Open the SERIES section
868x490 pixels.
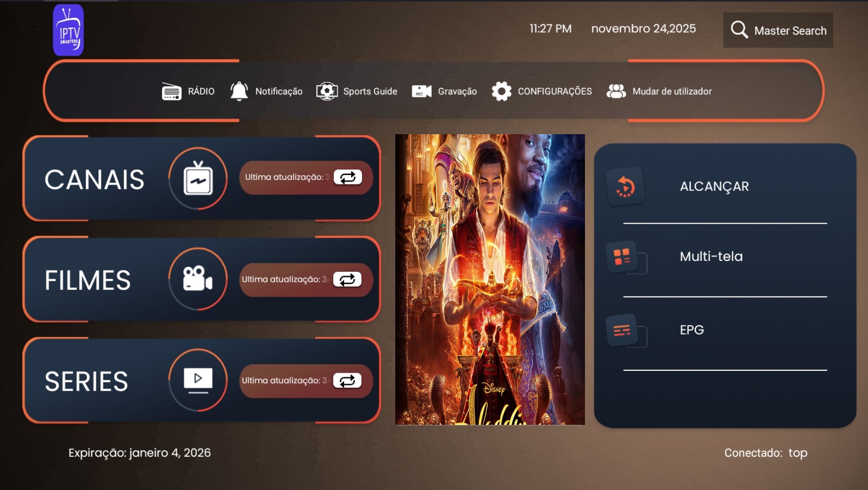click(x=87, y=381)
